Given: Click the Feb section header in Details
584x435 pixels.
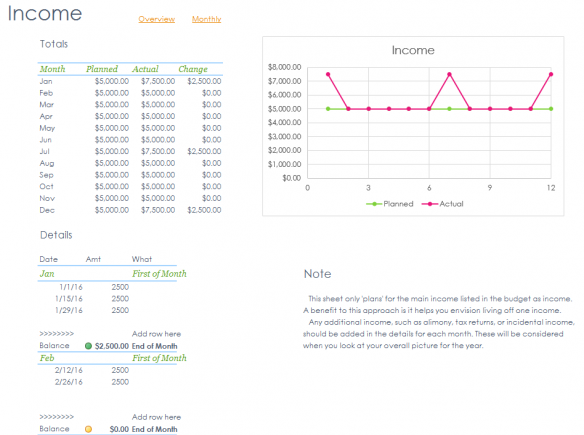Looking at the screenshot, I should coord(47,358).
